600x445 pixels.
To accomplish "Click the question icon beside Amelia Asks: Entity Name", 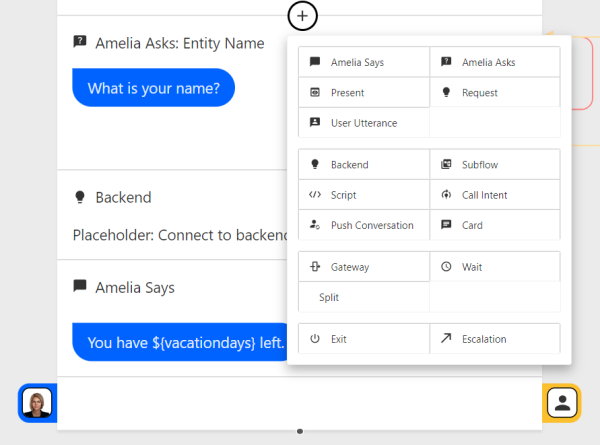I will tap(80, 41).
